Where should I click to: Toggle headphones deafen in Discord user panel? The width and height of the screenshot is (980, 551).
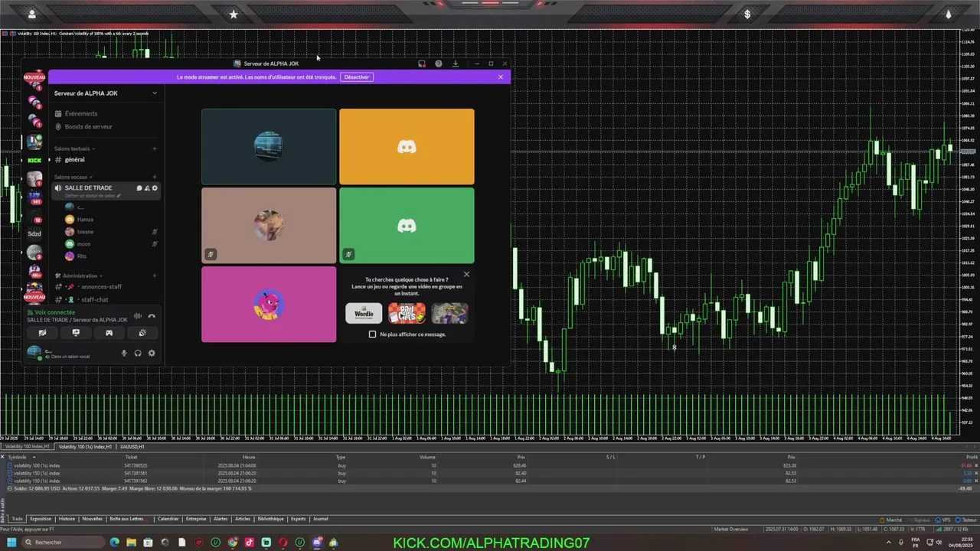click(138, 353)
